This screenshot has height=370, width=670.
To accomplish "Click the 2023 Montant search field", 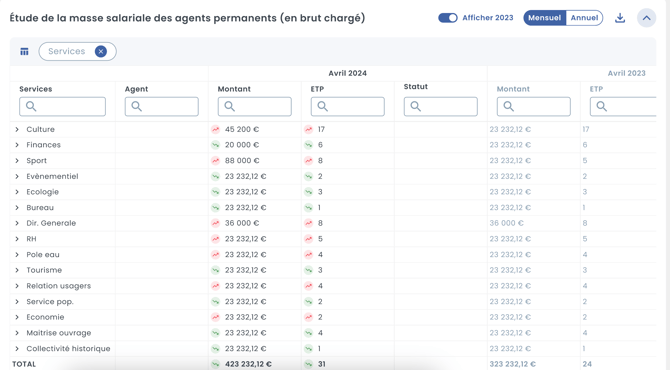I will pyautogui.click(x=534, y=106).
